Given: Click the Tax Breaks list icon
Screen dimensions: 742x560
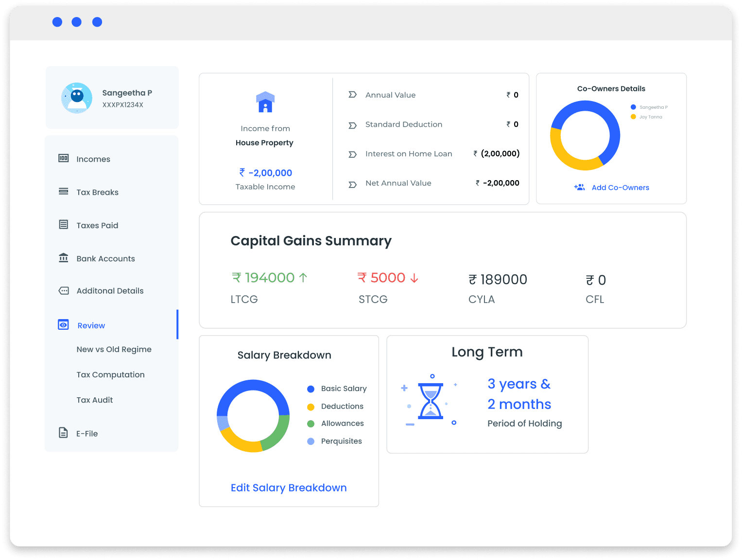Looking at the screenshot, I should tap(64, 191).
